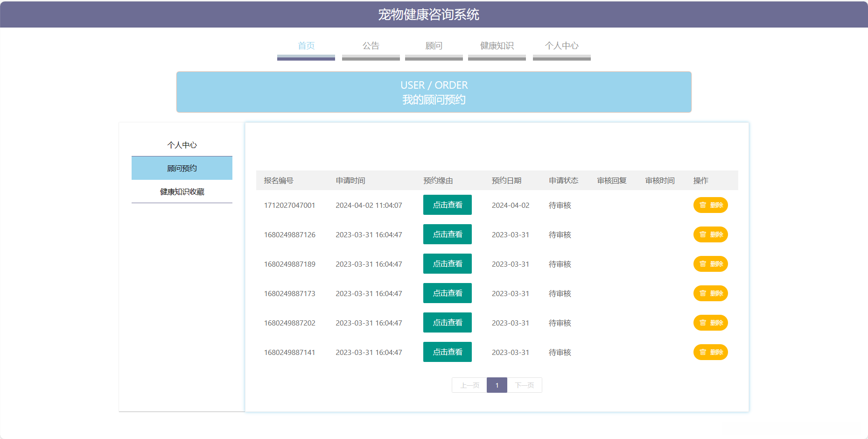This screenshot has height=439, width=868.
Task: Open the 健康知识 tab
Action: click(497, 46)
